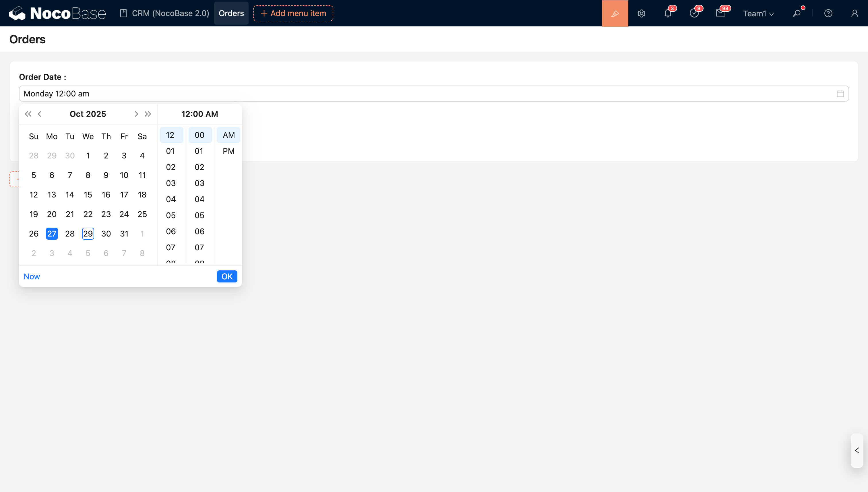
Task: Confirm date selection with OK button
Action: pos(227,276)
